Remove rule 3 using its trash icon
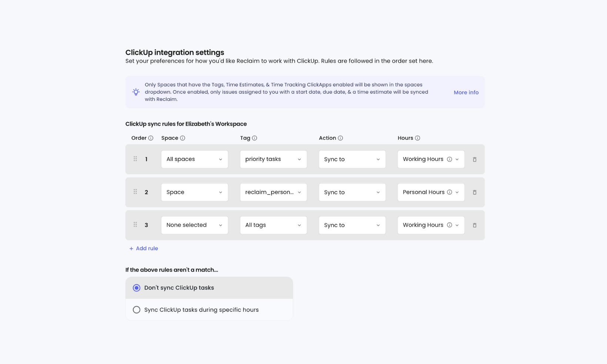607x364 pixels. [474, 225]
